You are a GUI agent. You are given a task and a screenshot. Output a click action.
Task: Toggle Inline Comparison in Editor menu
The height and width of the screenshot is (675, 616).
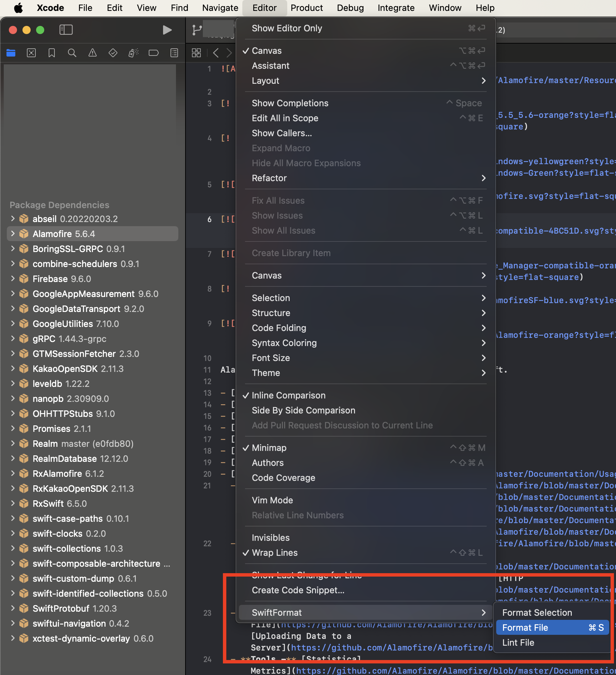coord(366,395)
